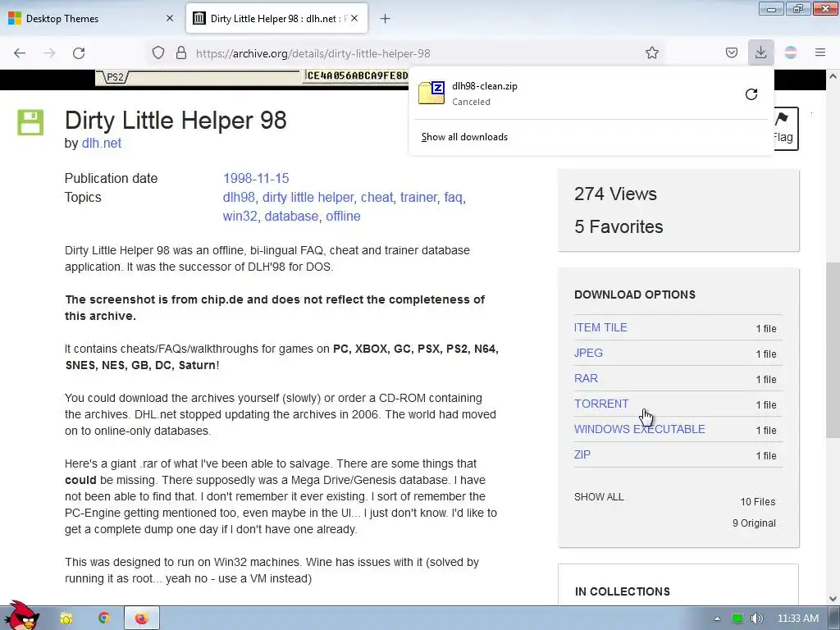Switch to the Desktop Themes tab

click(90, 18)
